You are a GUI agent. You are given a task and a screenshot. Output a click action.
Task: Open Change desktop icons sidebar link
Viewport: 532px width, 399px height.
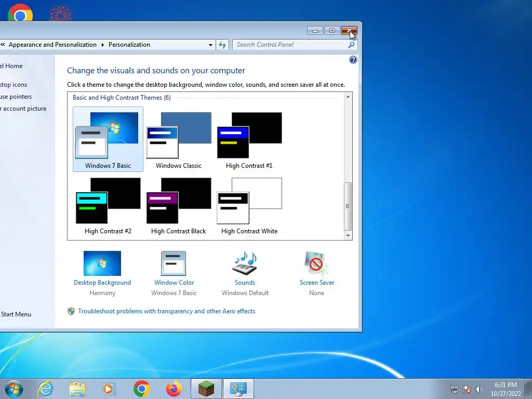click(14, 85)
